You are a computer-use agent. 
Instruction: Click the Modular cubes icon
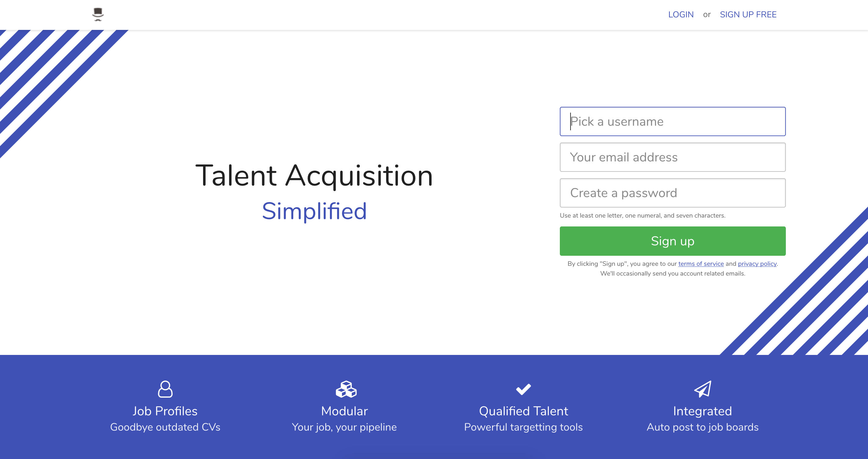click(x=346, y=389)
